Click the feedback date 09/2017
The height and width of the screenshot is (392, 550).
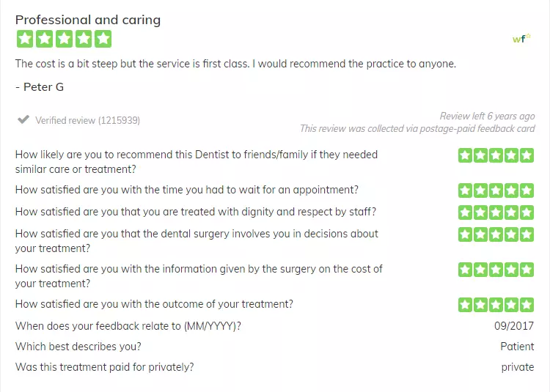[x=514, y=326]
